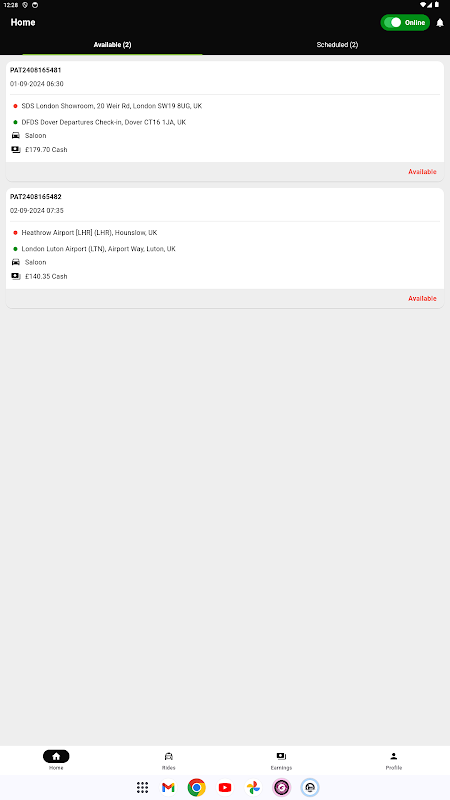The width and height of the screenshot is (450, 800).
Task: Open the Profile person icon
Action: [x=393, y=756]
